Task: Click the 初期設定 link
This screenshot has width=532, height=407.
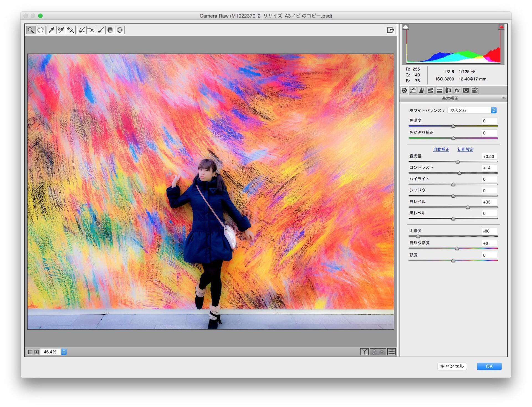Action: coord(465,150)
